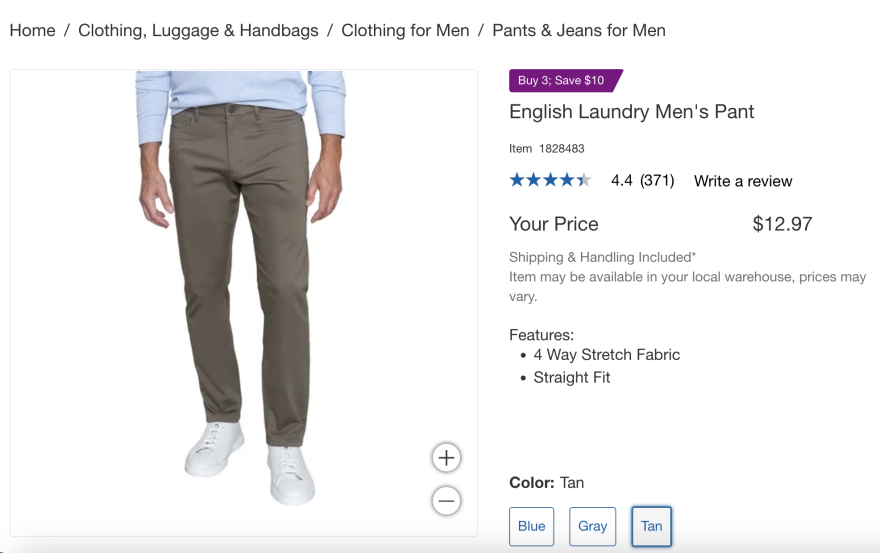Choose the Gray color swatch
Image resolution: width=880 pixels, height=553 pixels.
pos(592,526)
